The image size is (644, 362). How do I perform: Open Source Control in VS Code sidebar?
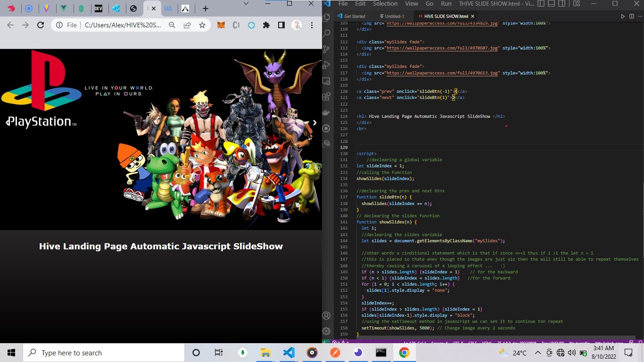[x=326, y=49]
